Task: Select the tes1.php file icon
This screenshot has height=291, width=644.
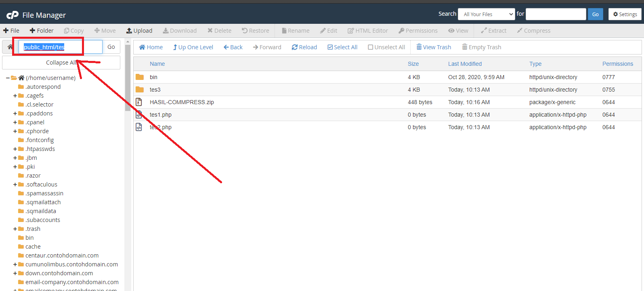Action: point(139,115)
